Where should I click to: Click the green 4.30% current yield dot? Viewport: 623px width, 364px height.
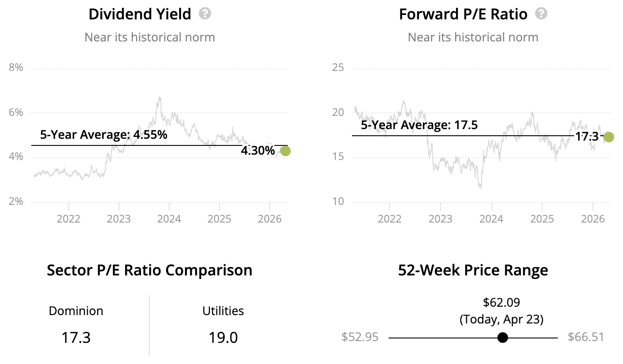[286, 151]
